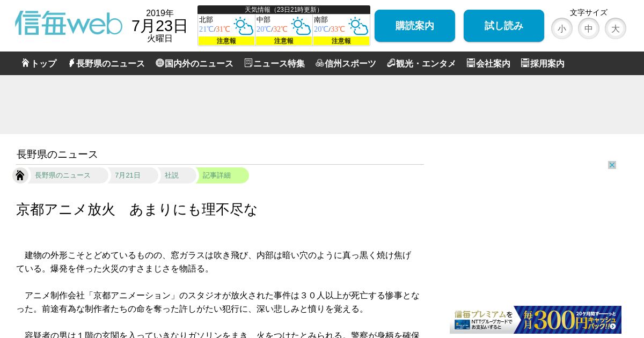Click 中部 temperature 20℃/32℃
This screenshot has width=644, height=338.
click(x=272, y=30)
